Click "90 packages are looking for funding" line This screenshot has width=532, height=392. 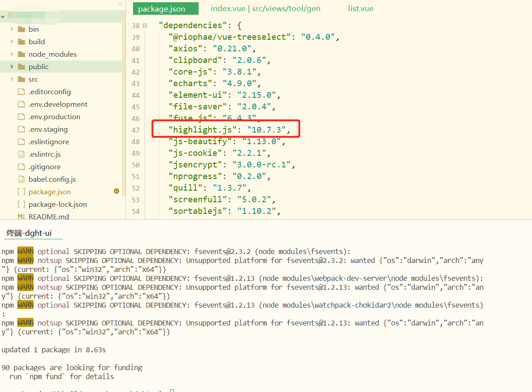(72, 367)
